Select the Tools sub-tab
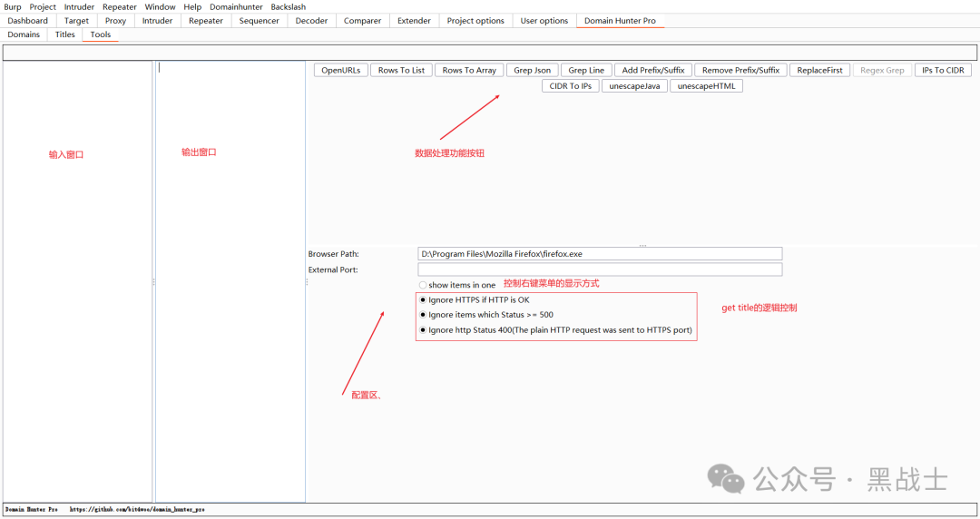Screen dimensions: 980x519 pyautogui.click(x=100, y=34)
